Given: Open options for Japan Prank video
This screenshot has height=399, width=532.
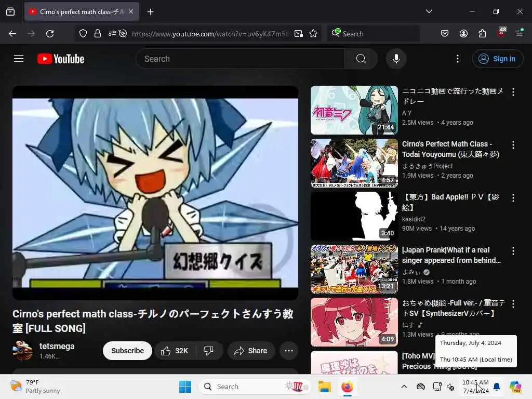Looking at the screenshot, I should (513, 251).
